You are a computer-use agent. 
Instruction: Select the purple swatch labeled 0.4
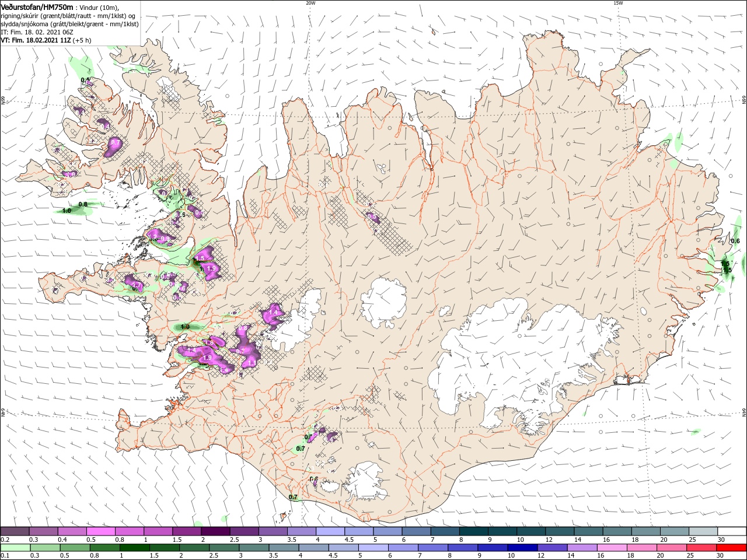(x=72, y=531)
